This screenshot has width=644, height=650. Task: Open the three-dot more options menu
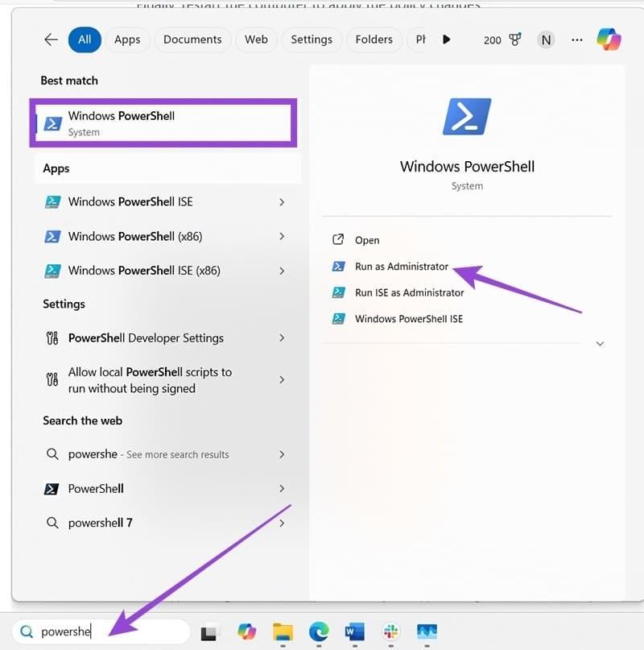pyautogui.click(x=577, y=39)
